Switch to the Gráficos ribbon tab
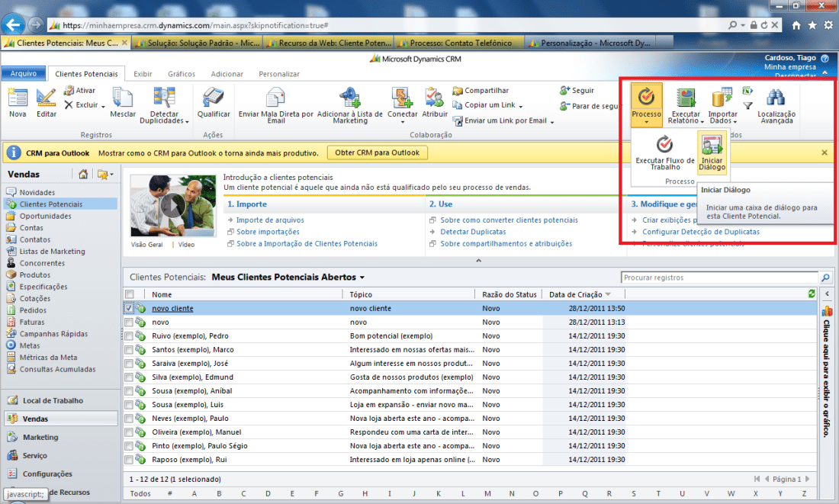The image size is (839, 504). [x=181, y=74]
